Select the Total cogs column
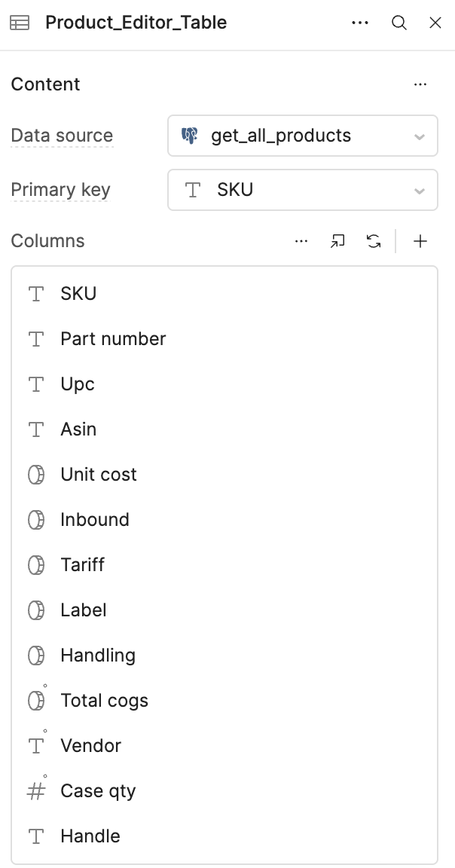The width and height of the screenshot is (455, 868). (224, 701)
